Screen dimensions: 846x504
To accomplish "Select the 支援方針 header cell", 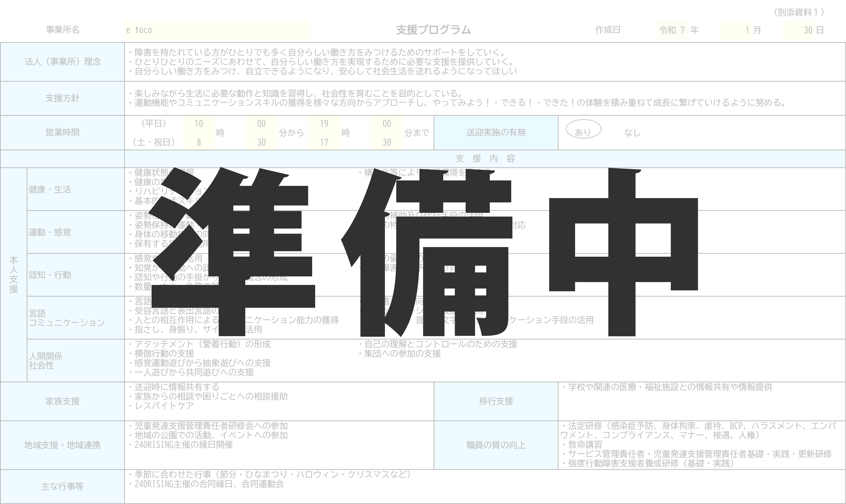I will click(x=62, y=98).
